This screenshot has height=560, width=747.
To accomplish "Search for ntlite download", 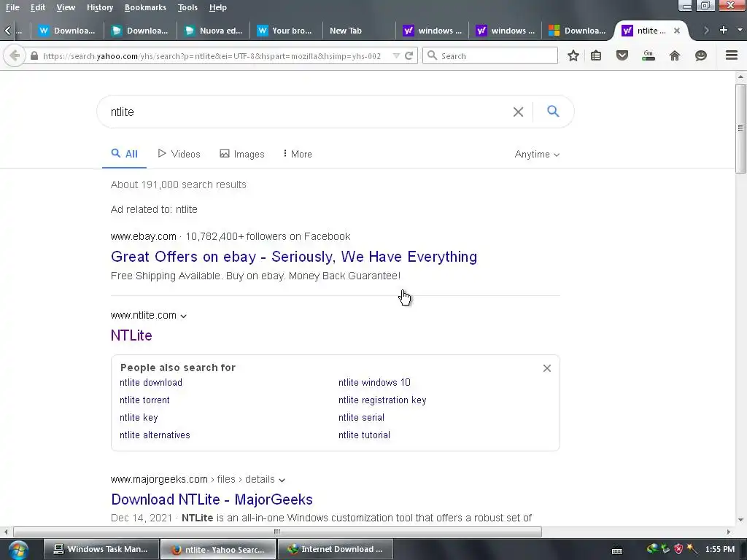I will 150,382.
